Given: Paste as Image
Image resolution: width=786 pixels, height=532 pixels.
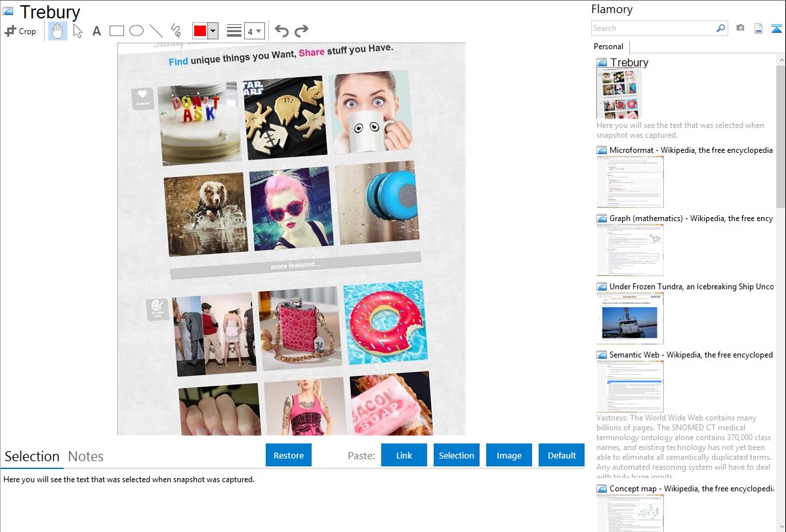Looking at the screenshot, I should click(x=508, y=455).
